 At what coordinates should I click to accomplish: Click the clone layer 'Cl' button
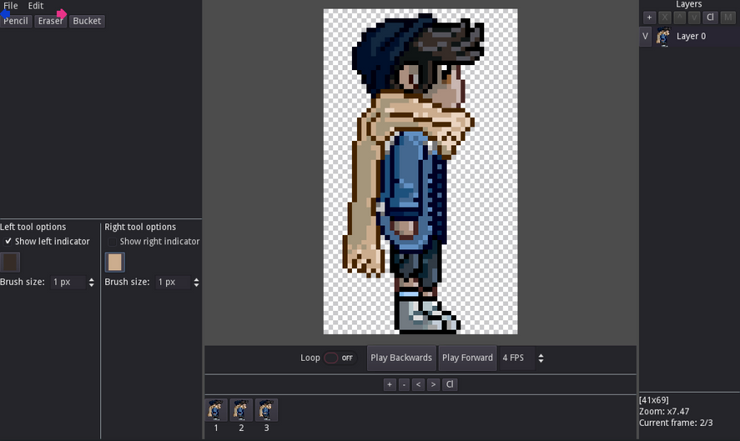click(710, 17)
